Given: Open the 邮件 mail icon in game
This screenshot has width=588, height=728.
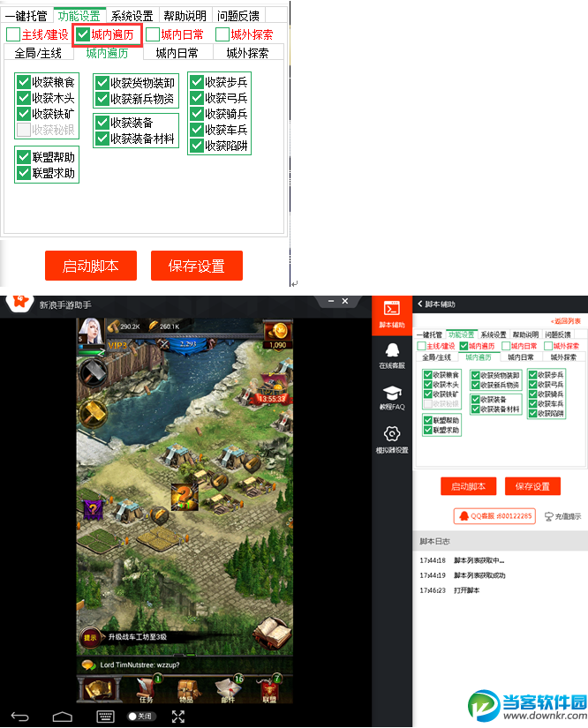Looking at the screenshot, I should (229, 689).
